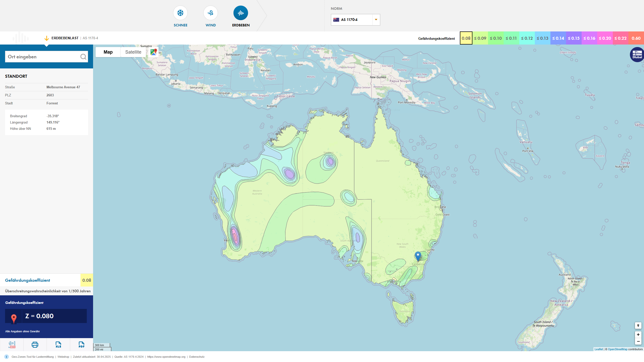Select the 0.08 legend swatch
644x362 pixels.
(466, 38)
